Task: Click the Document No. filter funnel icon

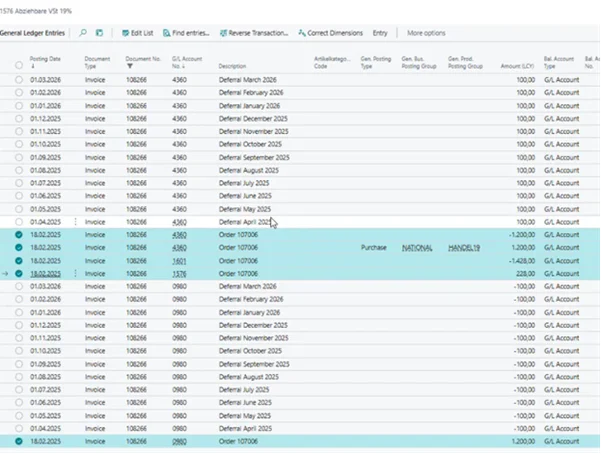Action: pyautogui.click(x=130, y=66)
